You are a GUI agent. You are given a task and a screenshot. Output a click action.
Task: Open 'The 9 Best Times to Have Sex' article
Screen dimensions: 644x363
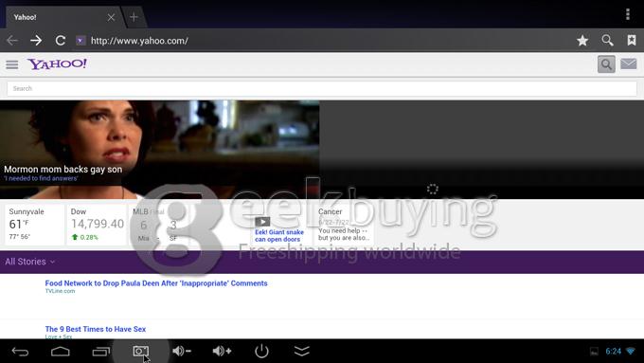point(96,329)
